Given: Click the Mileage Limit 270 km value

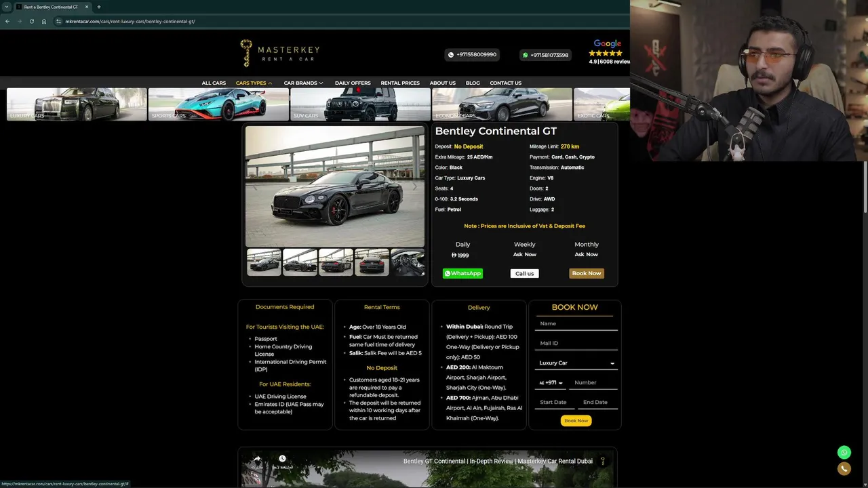Looking at the screenshot, I should tap(570, 146).
